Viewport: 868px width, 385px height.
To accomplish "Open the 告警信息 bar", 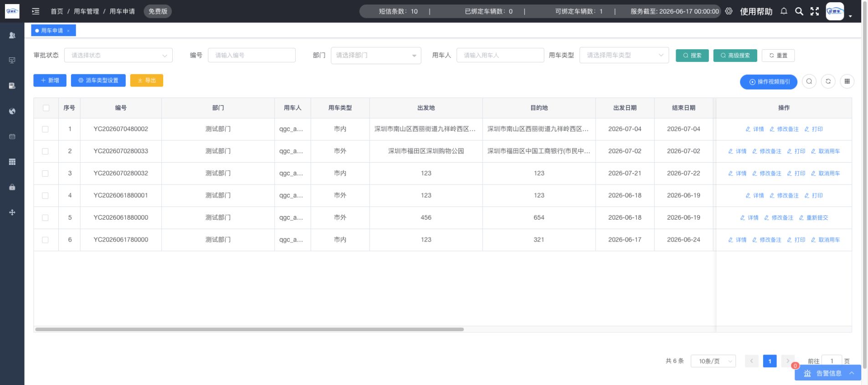I will [828, 373].
